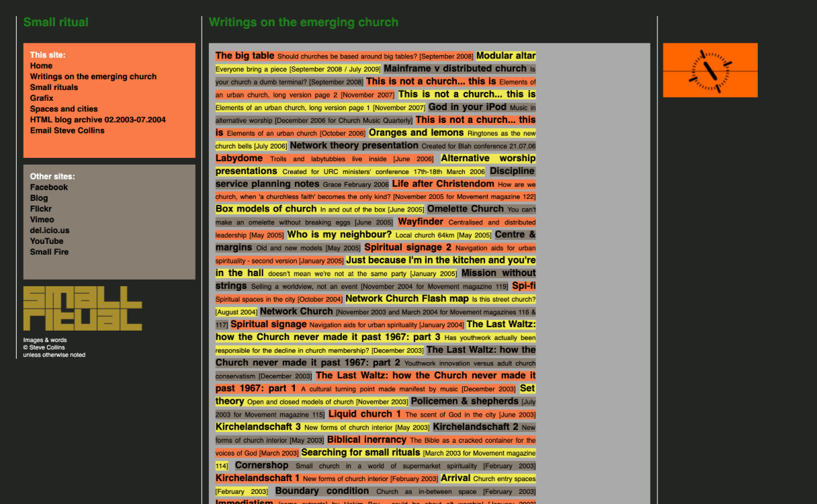
Task: Open the Home navigation link
Action: [x=41, y=66]
